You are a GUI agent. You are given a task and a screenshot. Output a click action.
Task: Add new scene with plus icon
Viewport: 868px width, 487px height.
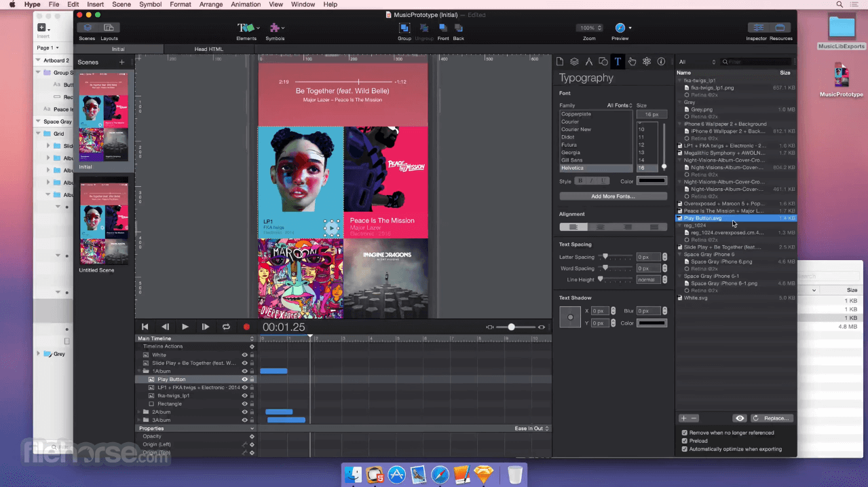pos(122,62)
